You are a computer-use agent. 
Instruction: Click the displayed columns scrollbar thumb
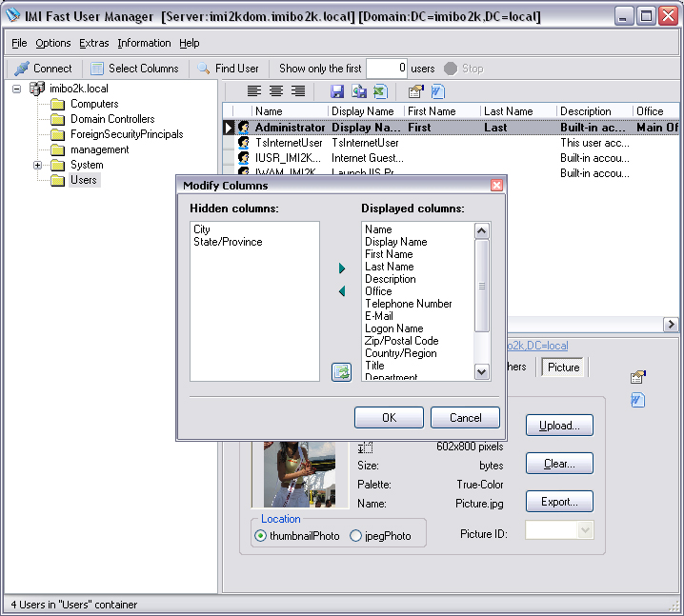coord(482,286)
